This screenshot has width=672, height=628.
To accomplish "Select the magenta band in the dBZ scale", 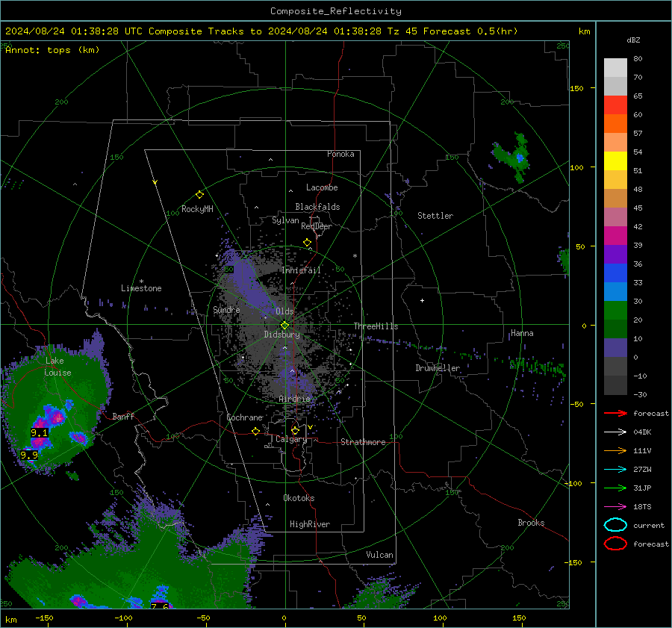I will (x=615, y=235).
